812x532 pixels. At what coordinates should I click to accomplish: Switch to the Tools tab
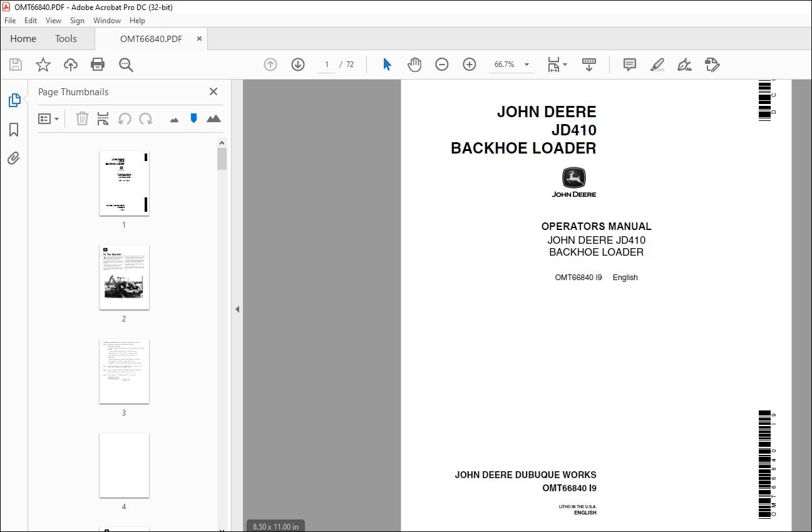coord(66,39)
